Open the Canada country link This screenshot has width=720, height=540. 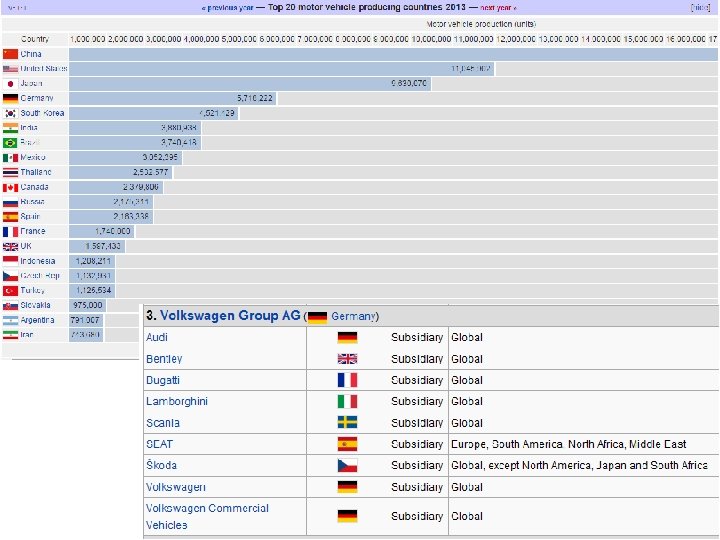[34, 187]
